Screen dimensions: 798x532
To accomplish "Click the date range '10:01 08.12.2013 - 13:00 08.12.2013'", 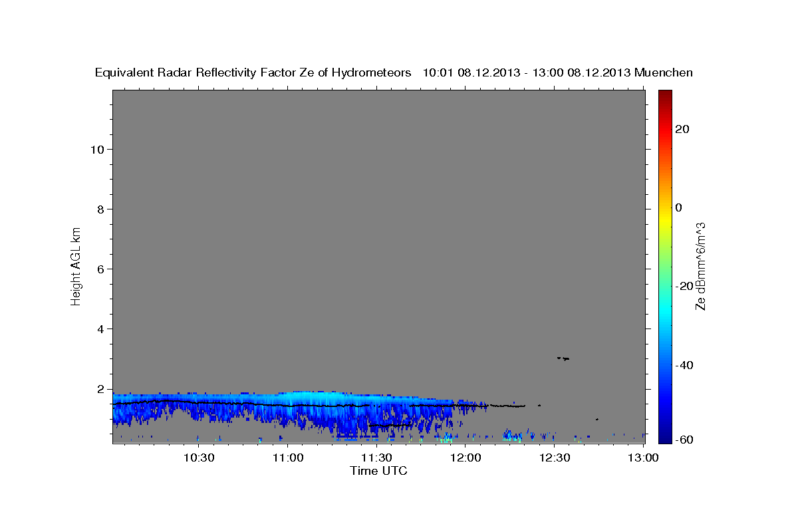I will [527, 73].
